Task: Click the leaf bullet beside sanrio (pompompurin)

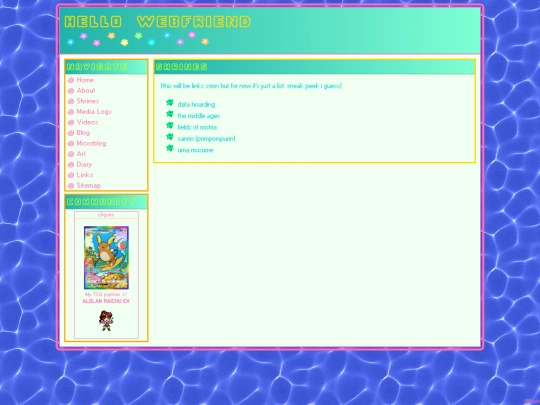Action: point(170,137)
